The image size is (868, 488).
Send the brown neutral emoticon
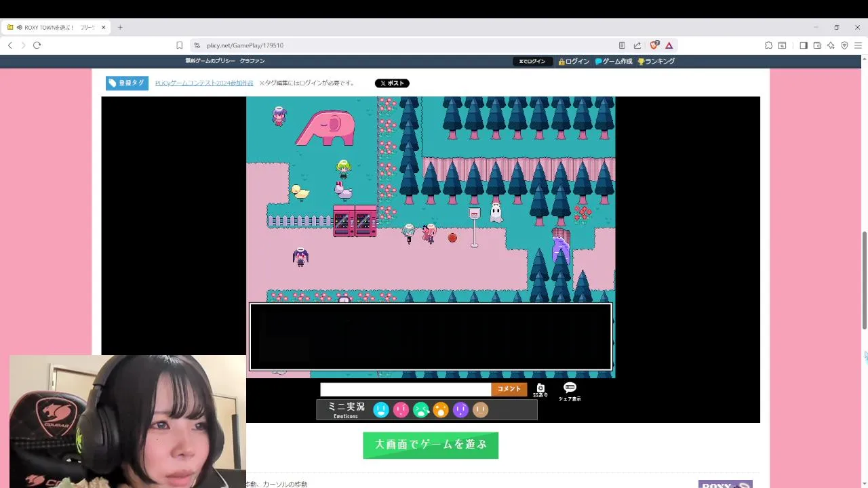coord(480,409)
